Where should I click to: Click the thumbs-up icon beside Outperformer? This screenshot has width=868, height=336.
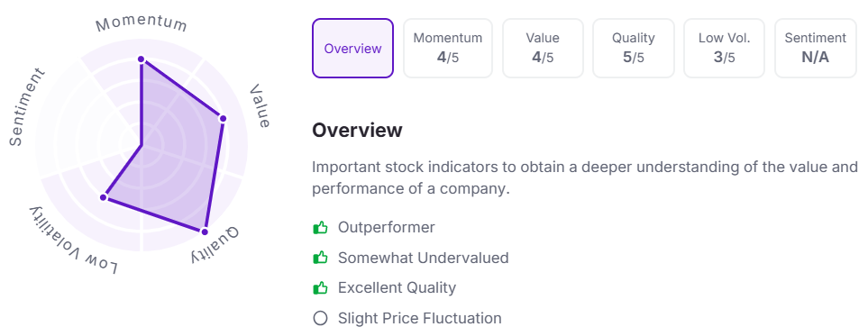[x=320, y=228]
